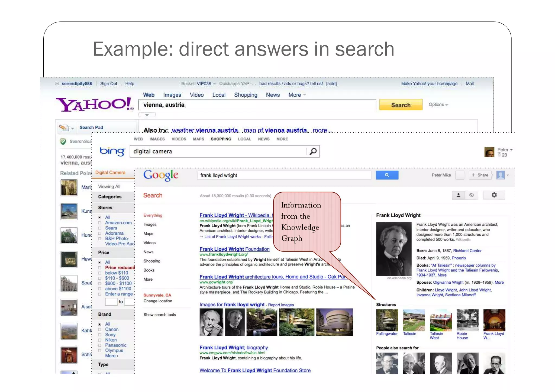Viewport: 555px width, 392px height.
Task: Click Google settings gear icon
Action: pos(494,195)
